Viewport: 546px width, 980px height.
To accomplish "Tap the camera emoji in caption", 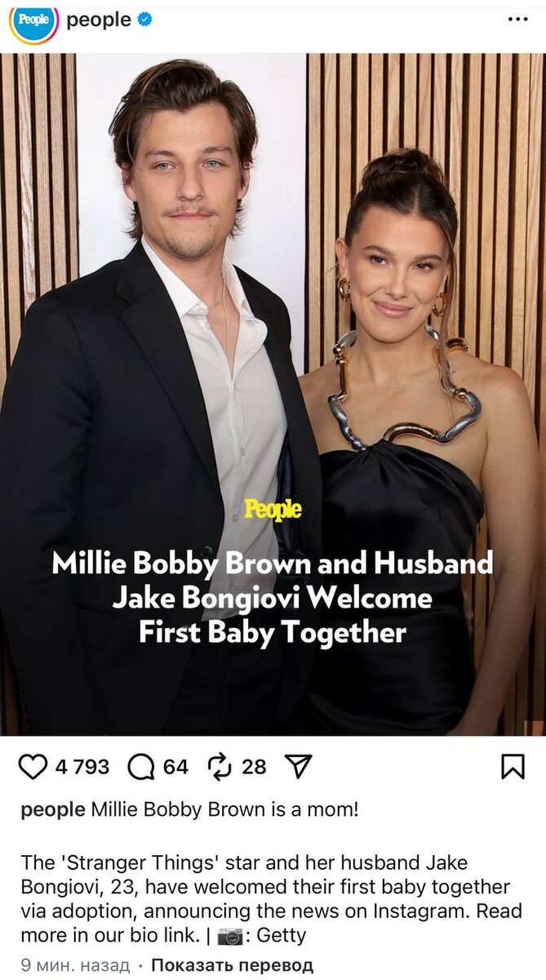I will pyautogui.click(x=230, y=936).
